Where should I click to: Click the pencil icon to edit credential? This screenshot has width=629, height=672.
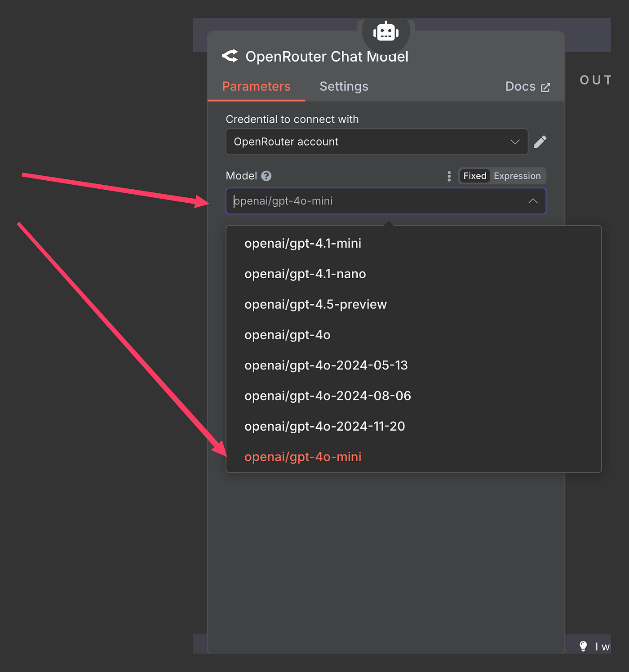pos(540,142)
